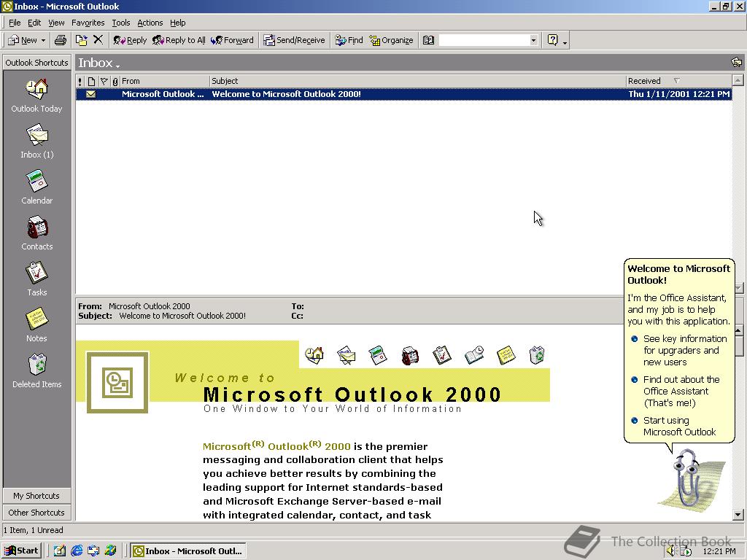Select the Welcome to Microsoft Outlook 2000 message
This screenshot has height=560, width=747.
pyautogui.click(x=403, y=94)
